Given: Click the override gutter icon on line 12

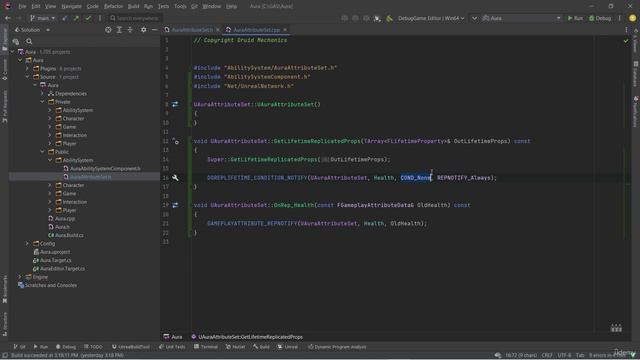Looking at the screenshot, I should 176,141.
